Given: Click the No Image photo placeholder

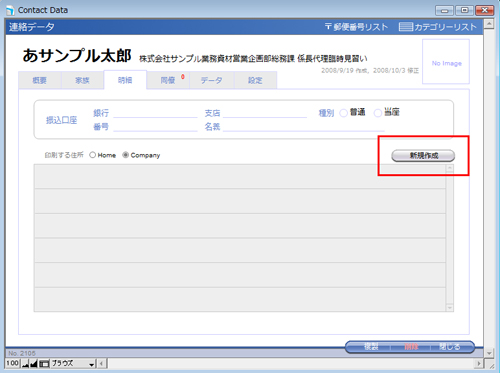Looking at the screenshot, I should [446, 62].
